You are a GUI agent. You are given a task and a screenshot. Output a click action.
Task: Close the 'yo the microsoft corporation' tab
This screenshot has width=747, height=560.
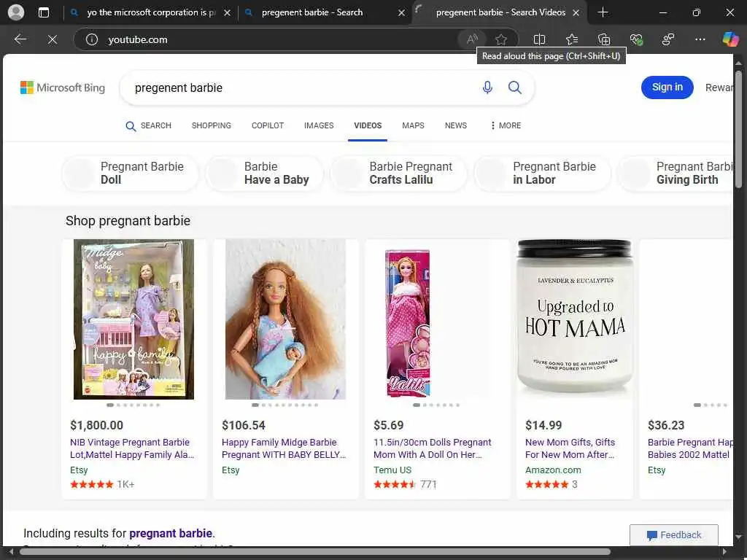(228, 13)
